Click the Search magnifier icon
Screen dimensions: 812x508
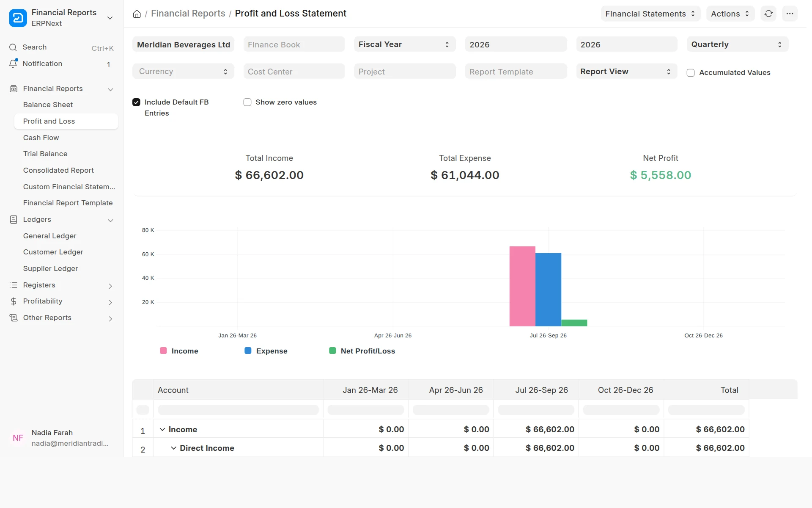click(13, 47)
